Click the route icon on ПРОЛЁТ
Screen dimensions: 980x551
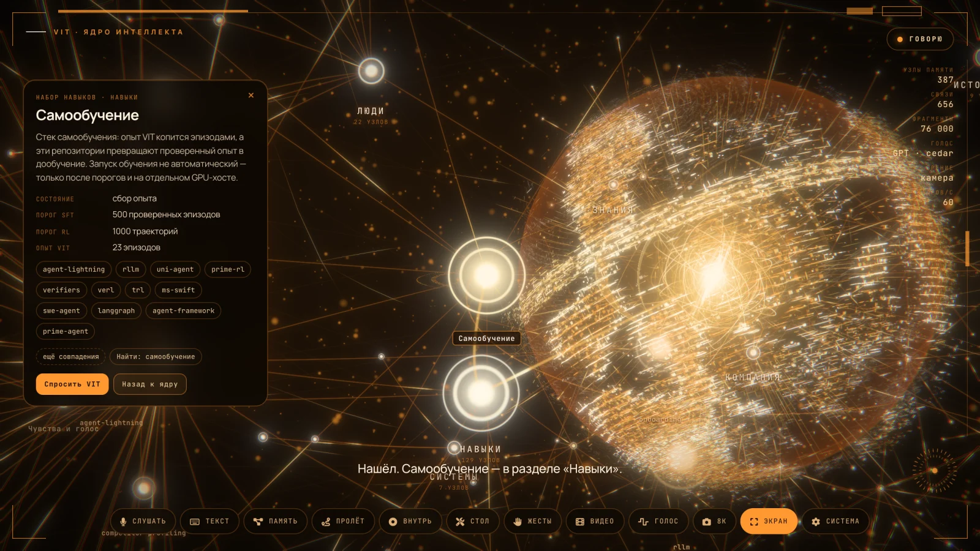click(326, 522)
